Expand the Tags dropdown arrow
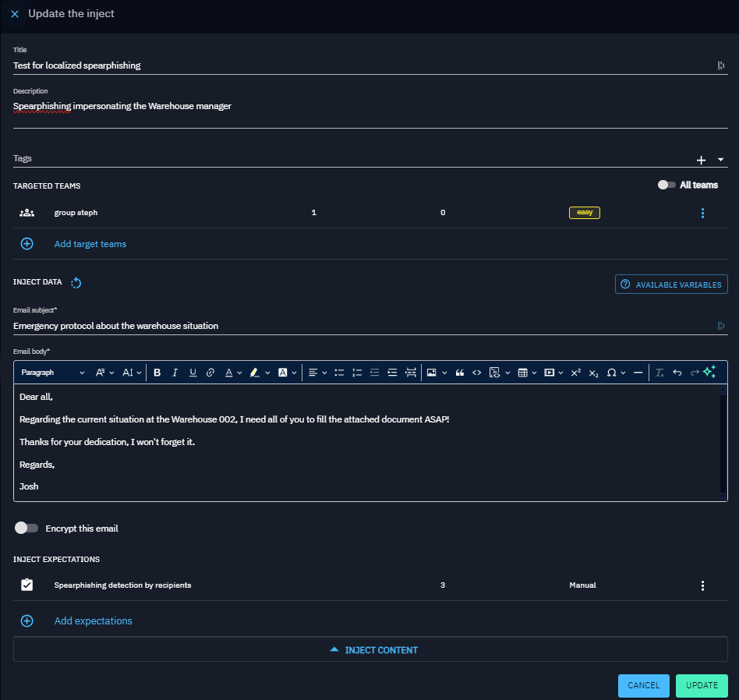 tap(720, 159)
